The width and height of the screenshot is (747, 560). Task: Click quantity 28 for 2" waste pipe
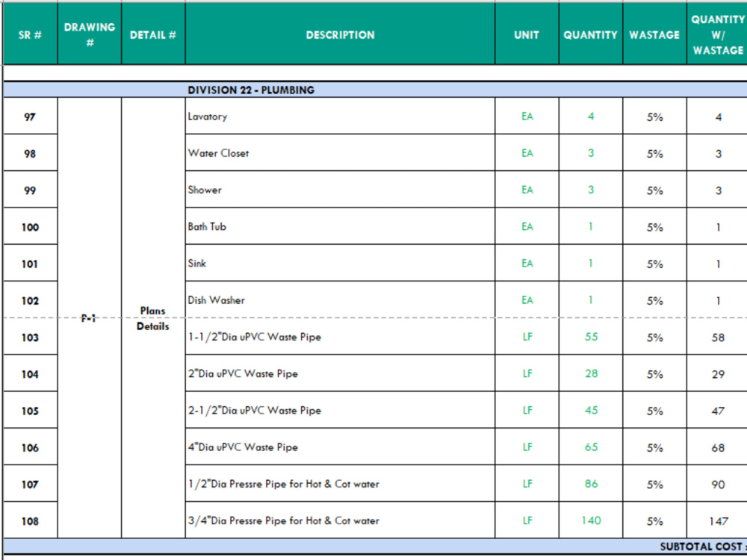[x=591, y=373]
